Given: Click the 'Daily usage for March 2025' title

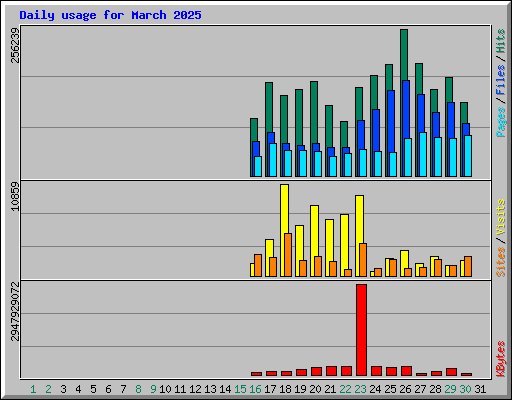Looking at the screenshot, I should [110, 15].
